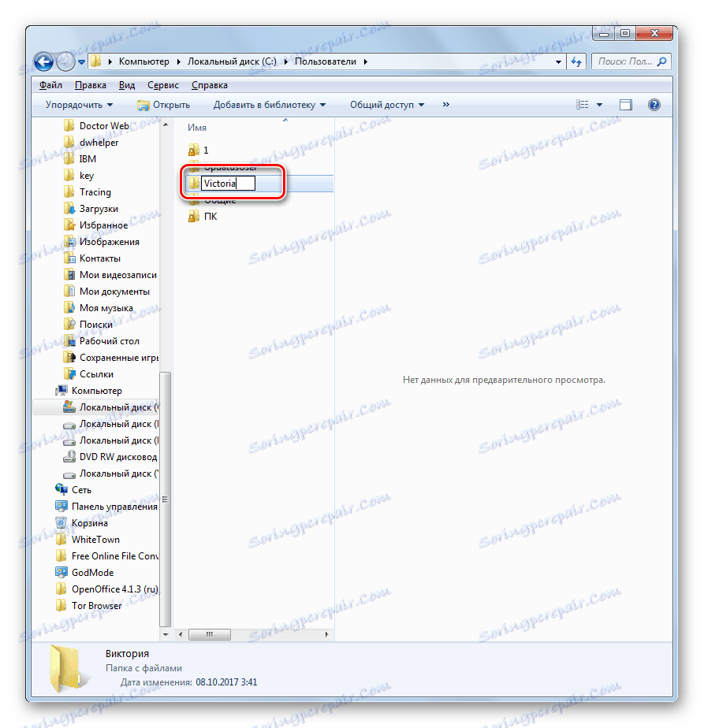Click the Корзина recycle bin icon
Image resolution: width=704 pixels, height=728 pixels.
coord(61,523)
